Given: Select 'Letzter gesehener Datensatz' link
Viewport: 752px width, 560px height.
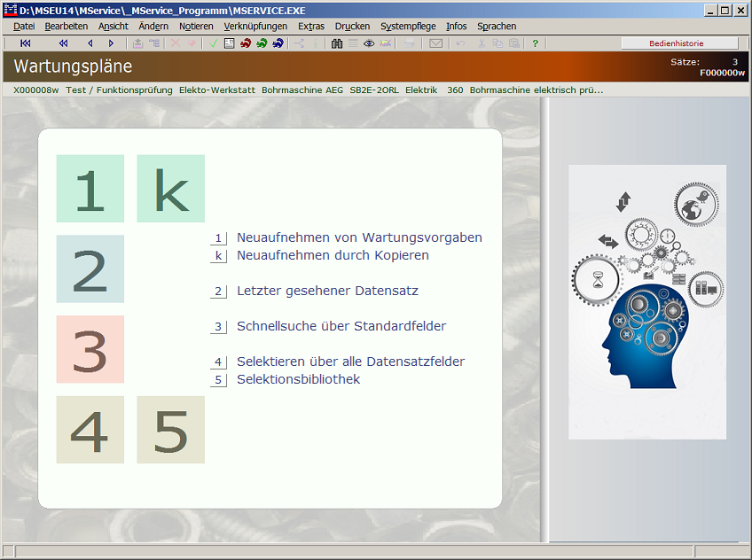Looking at the screenshot, I should [327, 291].
